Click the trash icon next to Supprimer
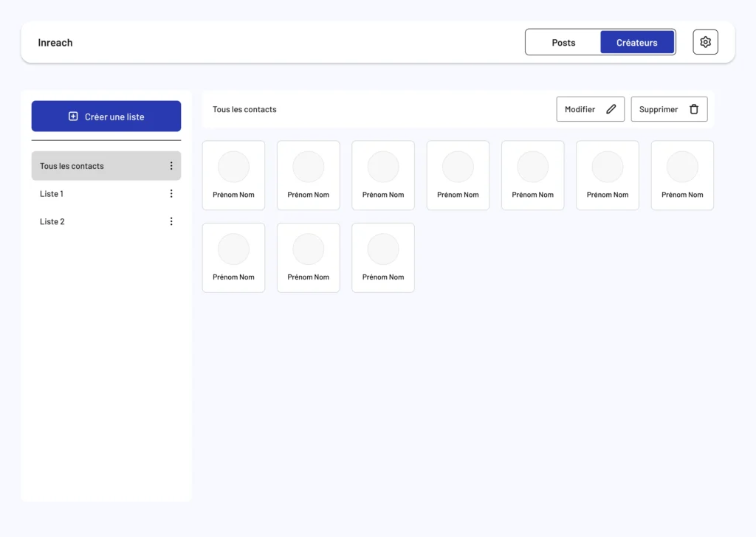The image size is (756, 537). point(693,109)
